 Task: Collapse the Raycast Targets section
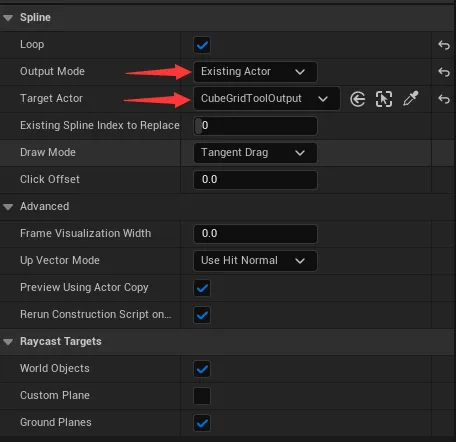(x=8, y=342)
